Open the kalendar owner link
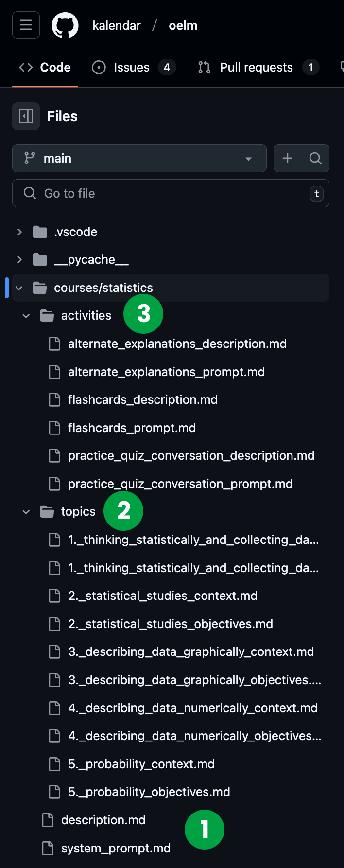344x868 pixels. 117,25
